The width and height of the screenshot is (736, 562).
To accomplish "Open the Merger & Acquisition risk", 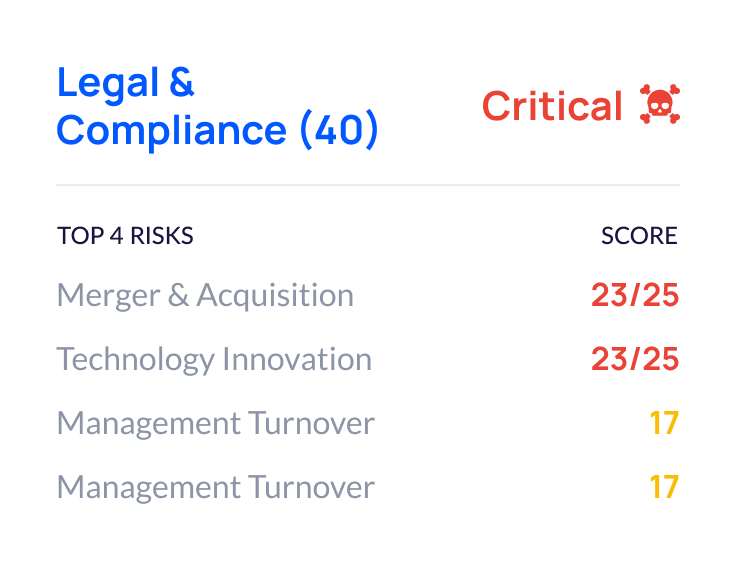I will point(205,296).
